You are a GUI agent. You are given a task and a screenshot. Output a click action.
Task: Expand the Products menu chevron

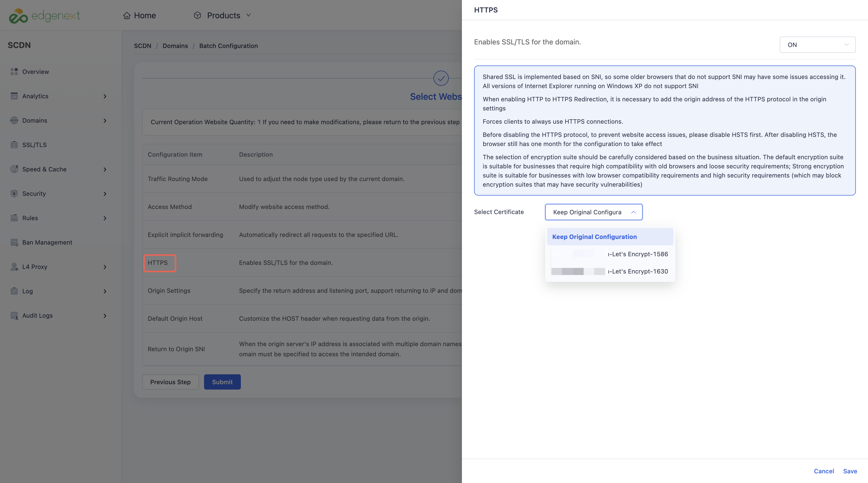248,15
